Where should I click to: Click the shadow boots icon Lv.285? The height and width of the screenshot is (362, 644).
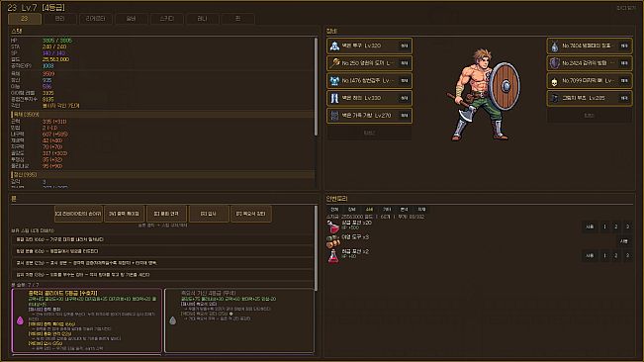554,98
